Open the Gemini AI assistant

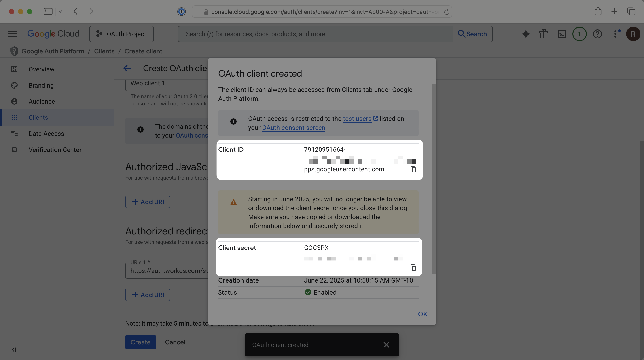(525, 34)
